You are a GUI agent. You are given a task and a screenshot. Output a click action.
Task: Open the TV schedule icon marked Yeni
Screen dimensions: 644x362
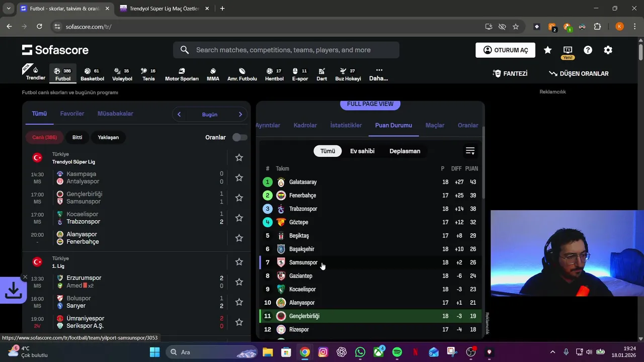pyautogui.click(x=568, y=52)
